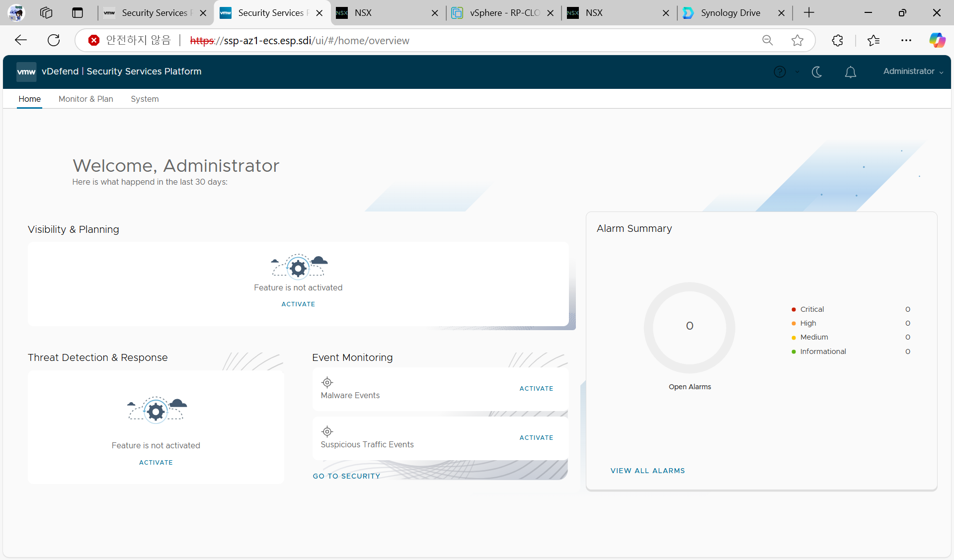This screenshot has height=560, width=954.
Task: Open the favorites list icon
Action: (x=873, y=40)
